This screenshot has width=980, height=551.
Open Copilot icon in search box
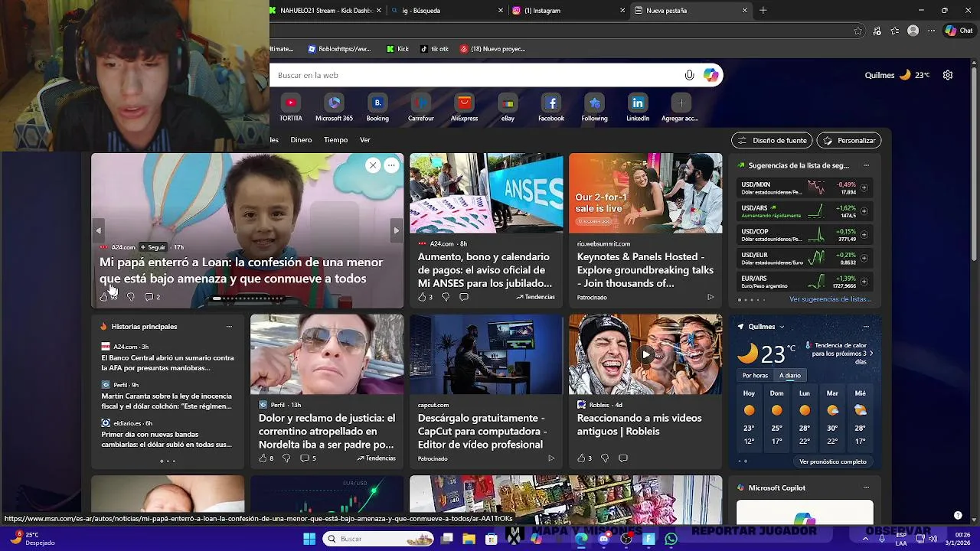coord(711,75)
